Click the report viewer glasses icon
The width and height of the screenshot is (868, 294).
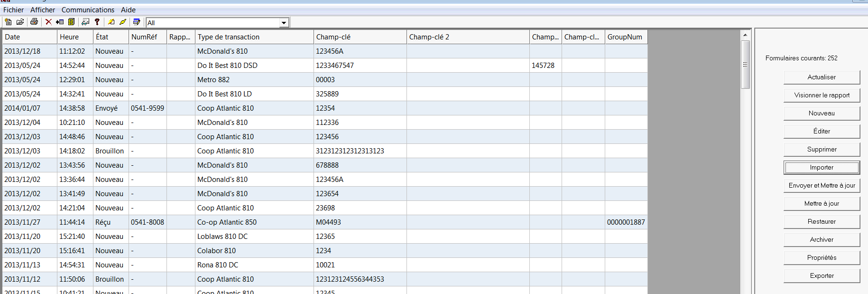(x=85, y=22)
